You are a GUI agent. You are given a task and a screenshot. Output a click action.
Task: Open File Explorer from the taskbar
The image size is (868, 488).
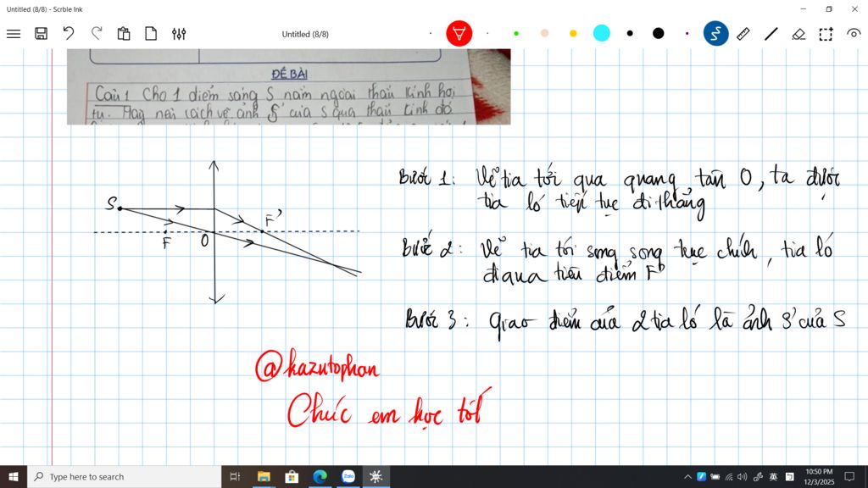[264, 476]
